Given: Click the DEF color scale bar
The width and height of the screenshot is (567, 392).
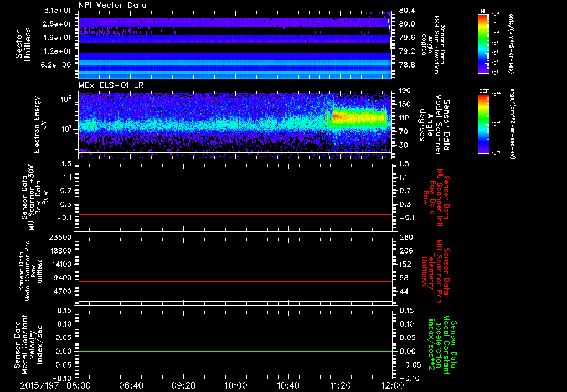Looking at the screenshot, I should pyautogui.click(x=483, y=123).
